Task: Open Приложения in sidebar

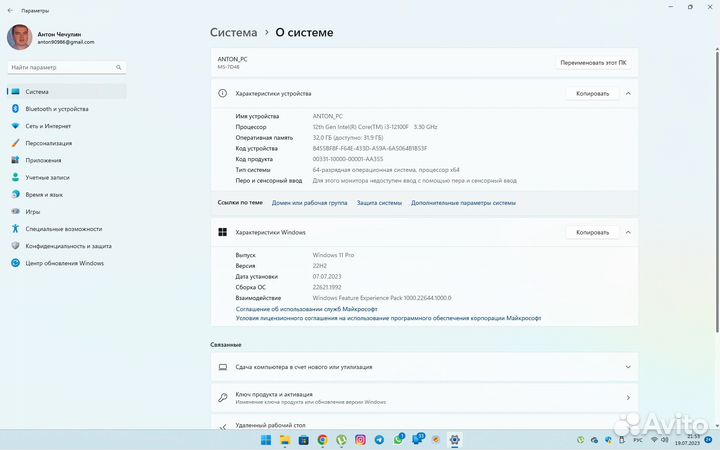Action: point(43,160)
